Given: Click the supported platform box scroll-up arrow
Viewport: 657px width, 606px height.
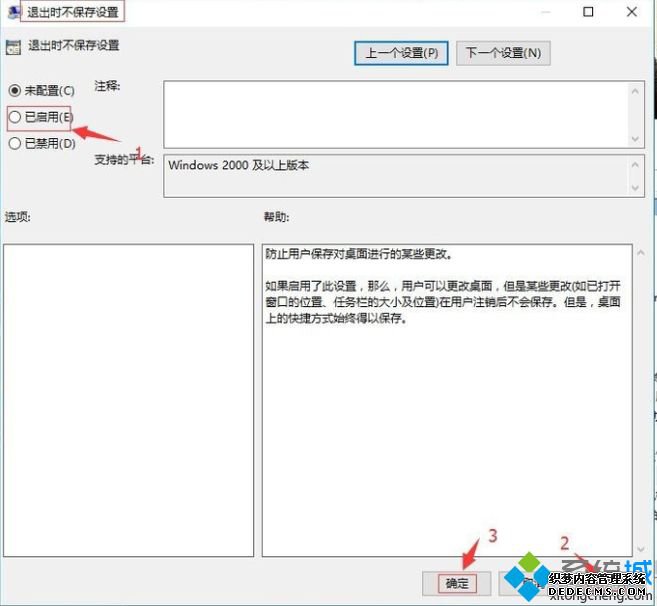Looking at the screenshot, I should click(635, 165).
